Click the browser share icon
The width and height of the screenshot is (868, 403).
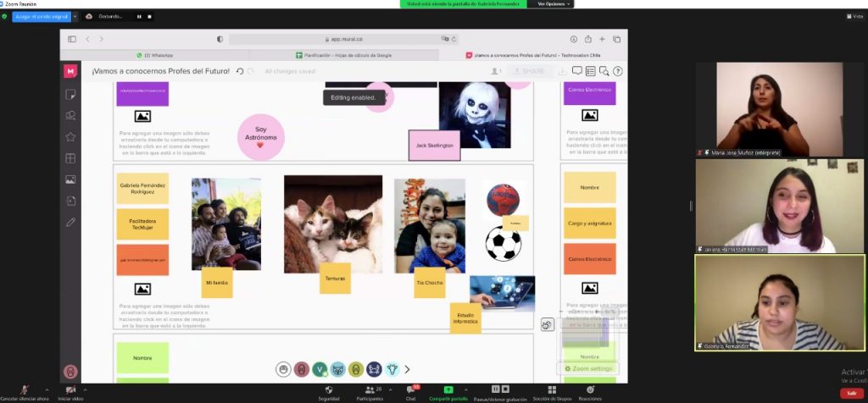click(x=588, y=39)
